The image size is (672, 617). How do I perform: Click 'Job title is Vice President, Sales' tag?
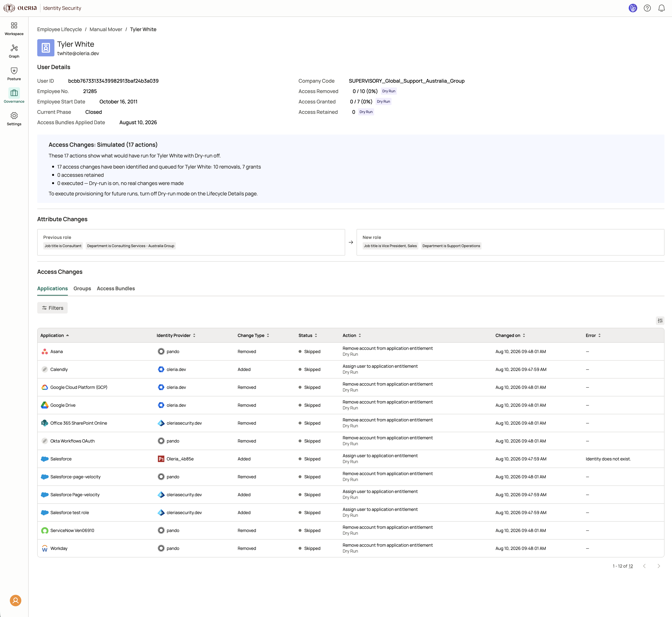click(390, 246)
